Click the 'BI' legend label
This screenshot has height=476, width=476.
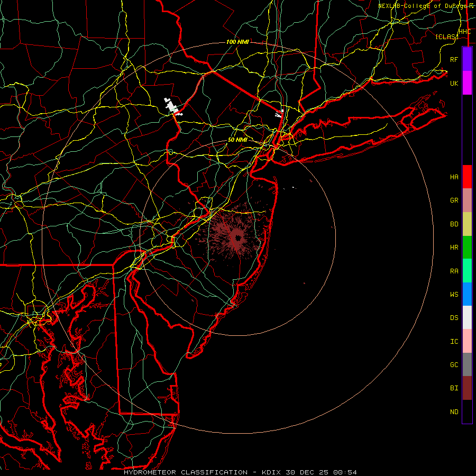pyautogui.click(x=454, y=388)
